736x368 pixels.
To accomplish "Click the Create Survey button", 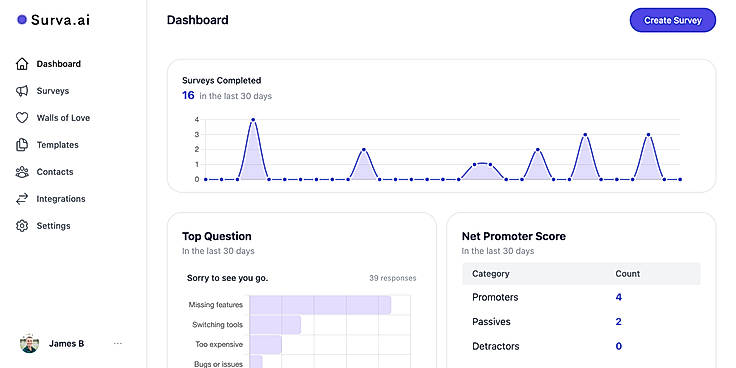I will 673,20.
